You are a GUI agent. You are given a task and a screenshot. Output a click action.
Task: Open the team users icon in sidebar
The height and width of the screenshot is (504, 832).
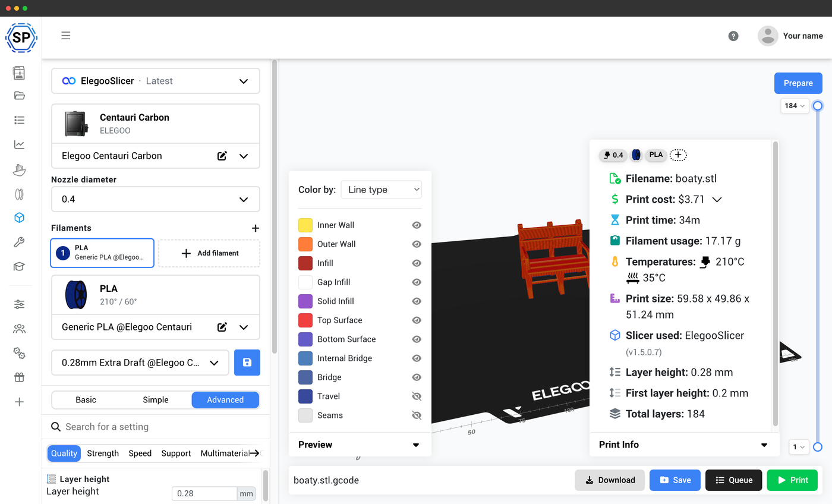[19, 329]
